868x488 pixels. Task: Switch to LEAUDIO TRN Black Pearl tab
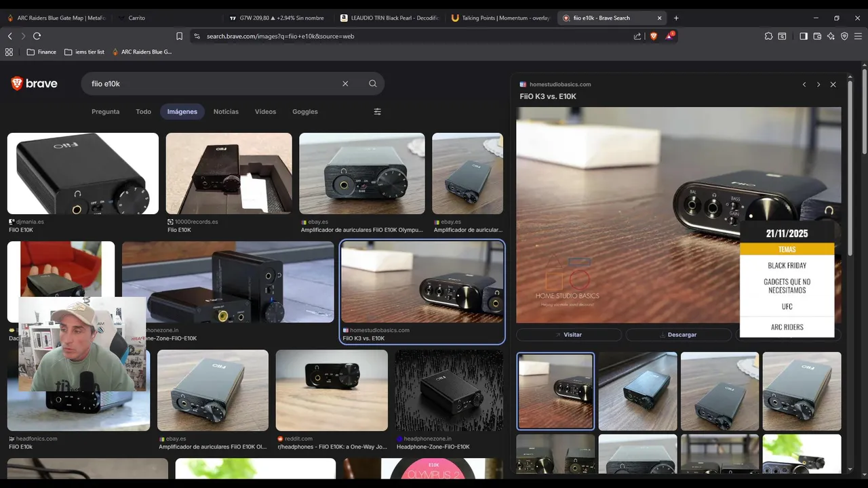click(389, 18)
